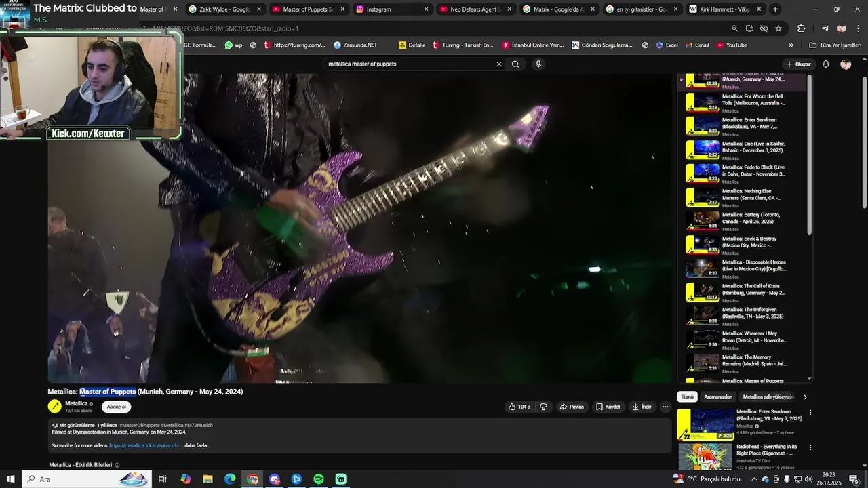Image resolution: width=868 pixels, height=488 pixels.
Task: Bookmark page with star icon
Action: pos(778,28)
